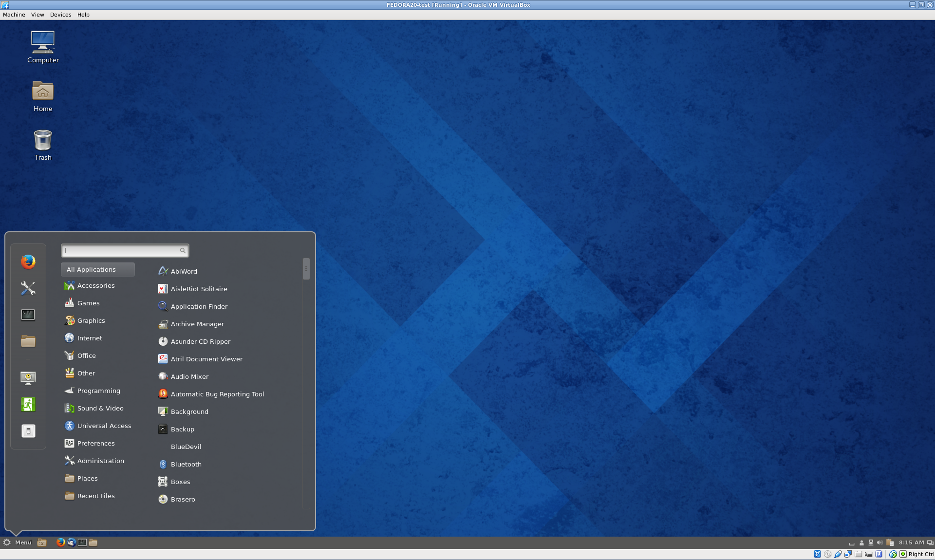Open the Devices menu in VirtualBox
This screenshot has height=560, width=935.
(60, 15)
